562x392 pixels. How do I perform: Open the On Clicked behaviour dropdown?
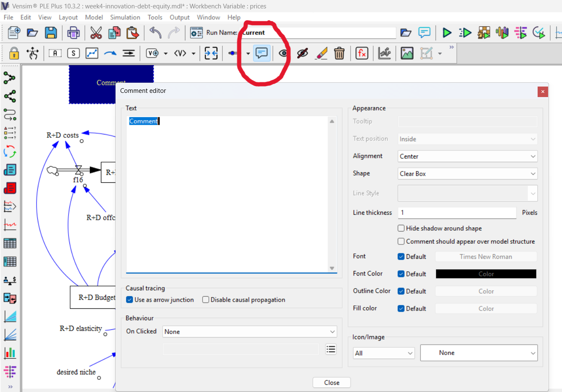(x=250, y=331)
